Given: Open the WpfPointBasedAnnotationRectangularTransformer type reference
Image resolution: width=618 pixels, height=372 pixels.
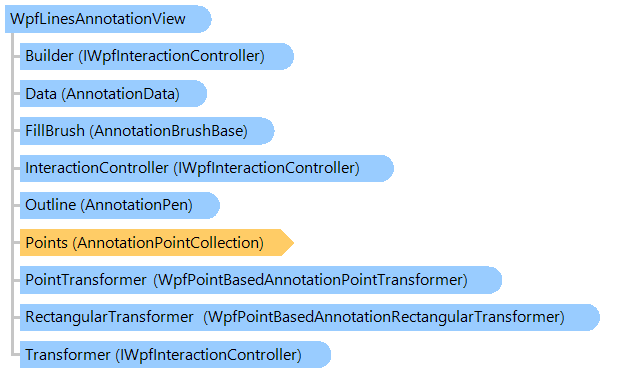Looking at the screenshot, I should tap(384, 317).
